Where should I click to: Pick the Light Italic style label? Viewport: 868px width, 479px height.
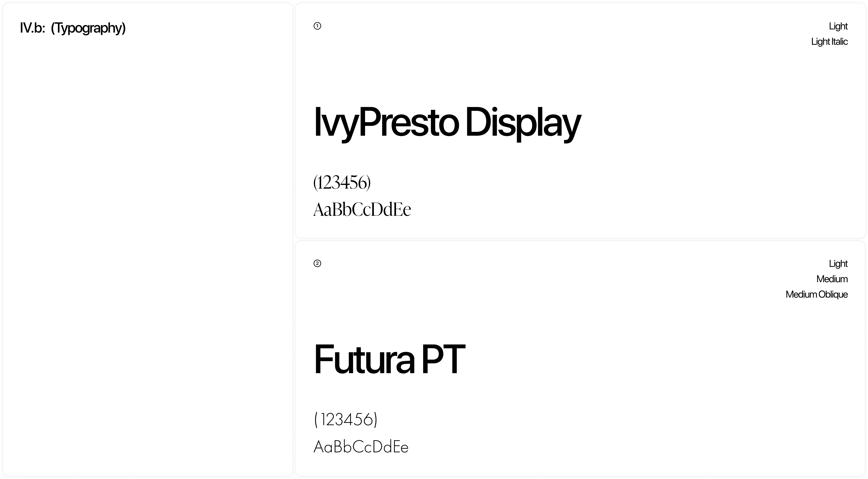[829, 41]
